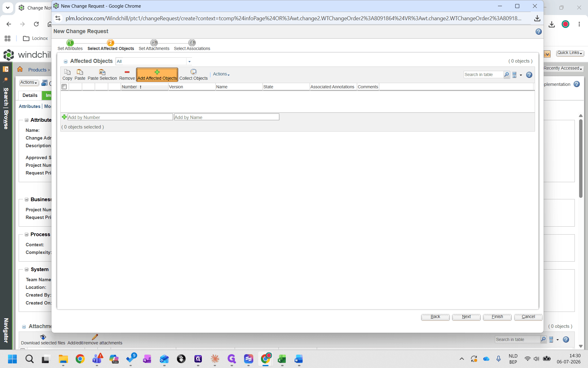588x368 pixels.
Task: Click the Version column header
Action: click(192, 87)
